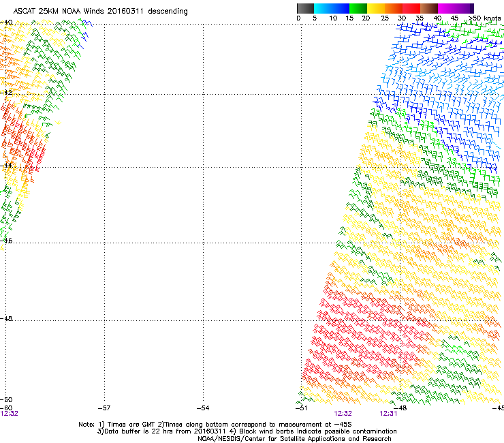Image resolution: width=504 pixels, height=443 pixels.
Task: Click the NOAA/NESDIS credit line
Action: point(294,439)
